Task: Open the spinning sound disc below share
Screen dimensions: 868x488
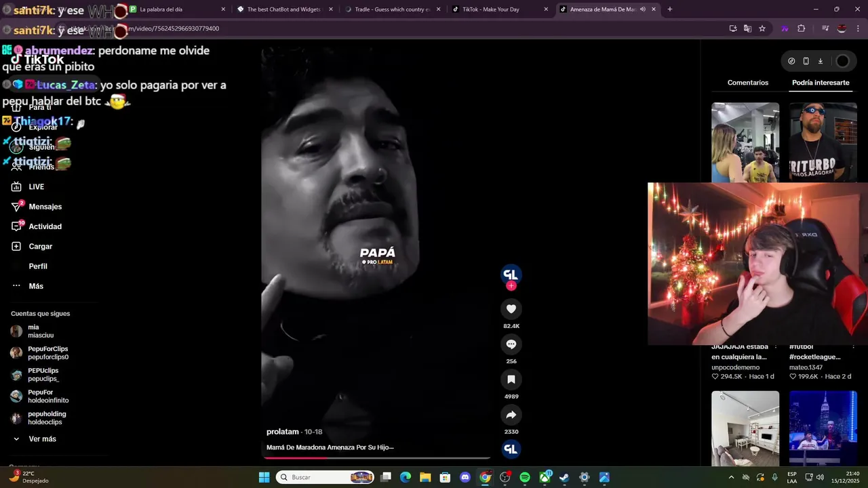Action: (511, 449)
